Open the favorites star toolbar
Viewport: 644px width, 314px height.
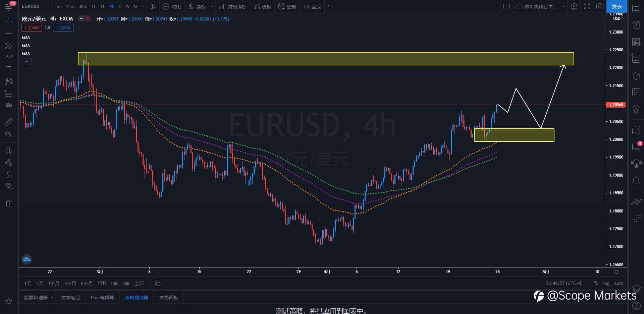click(9, 301)
